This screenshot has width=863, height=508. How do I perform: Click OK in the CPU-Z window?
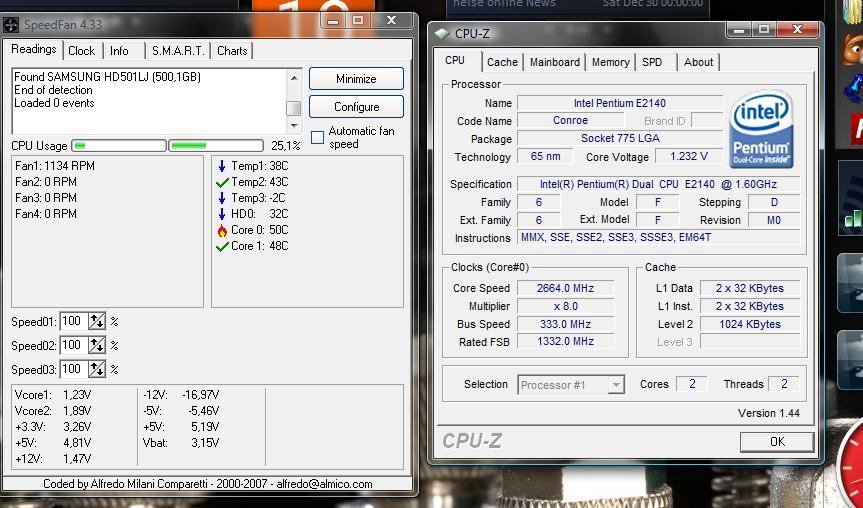777,441
